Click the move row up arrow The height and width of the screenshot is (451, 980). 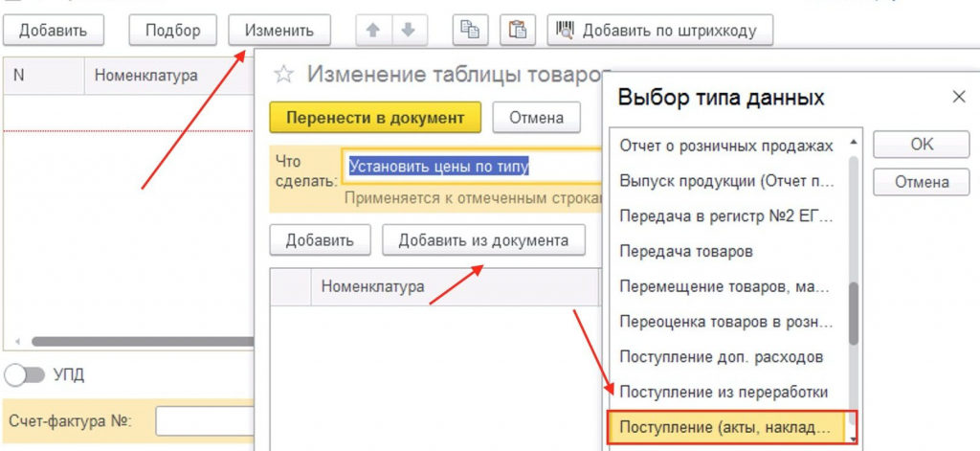(374, 30)
